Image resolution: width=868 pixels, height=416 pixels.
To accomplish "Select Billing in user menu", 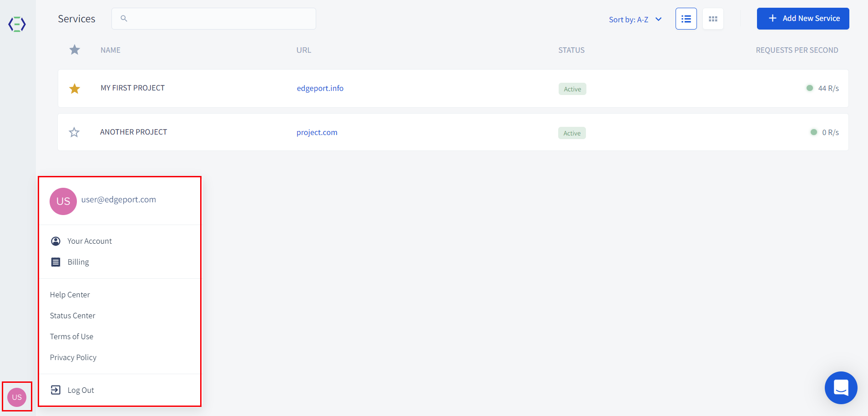I will 78,262.
